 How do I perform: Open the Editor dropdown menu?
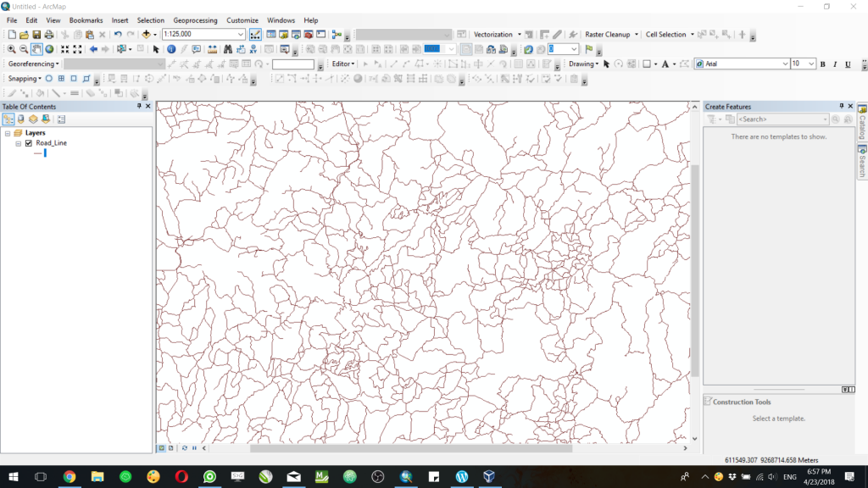(x=342, y=64)
